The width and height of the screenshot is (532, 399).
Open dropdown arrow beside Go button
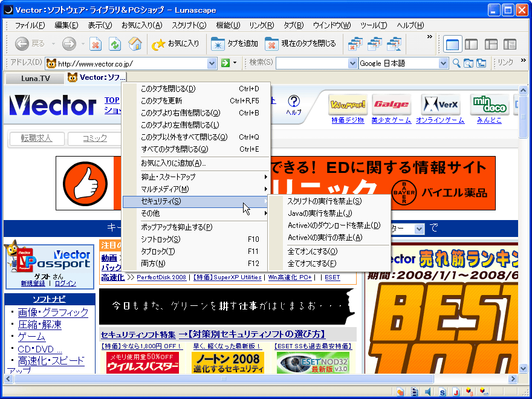pos(235,63)
